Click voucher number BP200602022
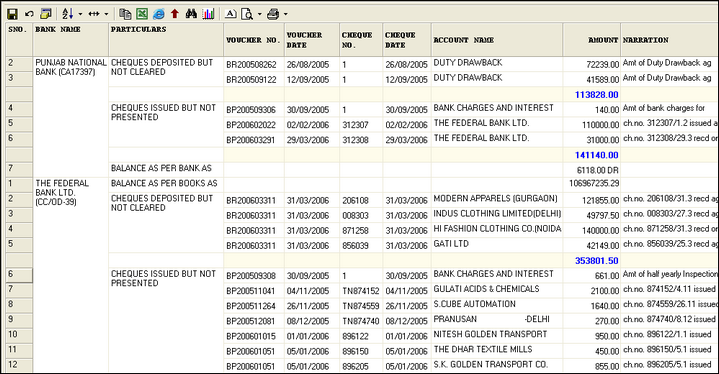 (x=251, y=125)
